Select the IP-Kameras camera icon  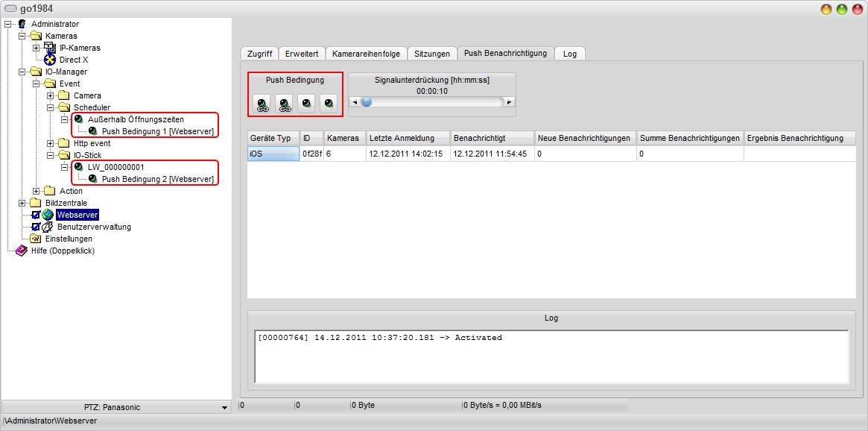click(x=50, y=48)
